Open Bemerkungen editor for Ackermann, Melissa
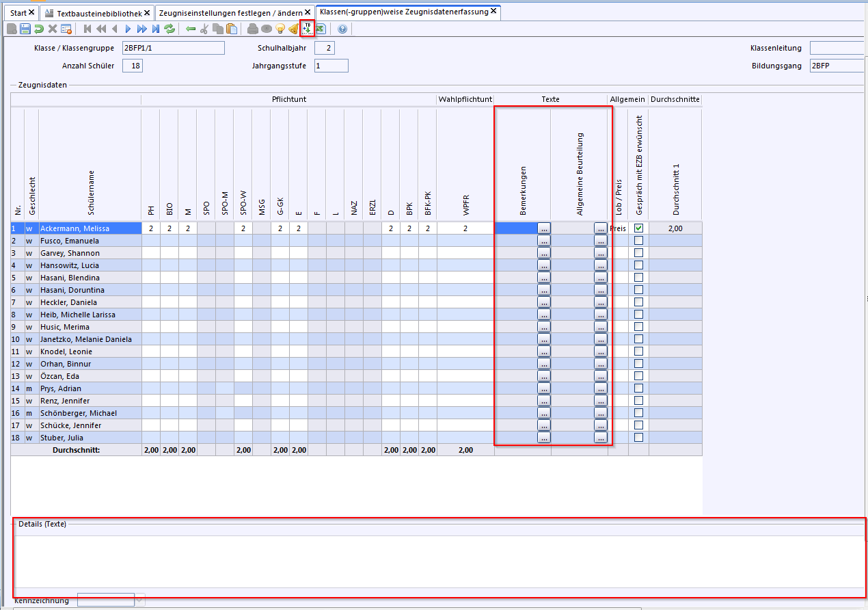The image size is (868, 610). [543, 228]
